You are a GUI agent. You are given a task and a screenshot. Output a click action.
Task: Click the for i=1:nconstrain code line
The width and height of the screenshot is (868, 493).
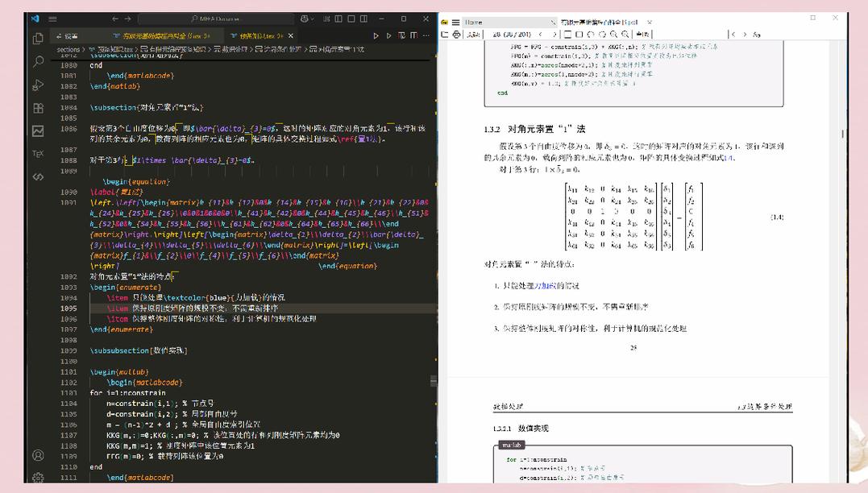[127, 393]
